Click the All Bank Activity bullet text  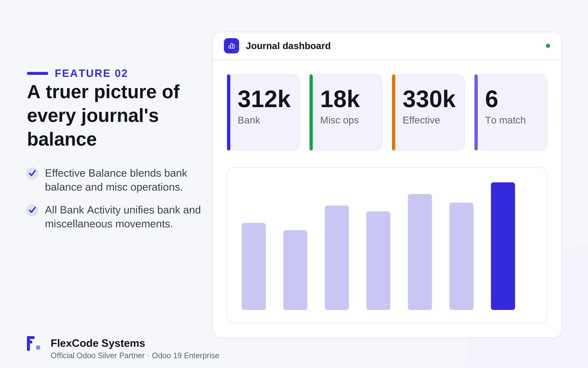123,217
